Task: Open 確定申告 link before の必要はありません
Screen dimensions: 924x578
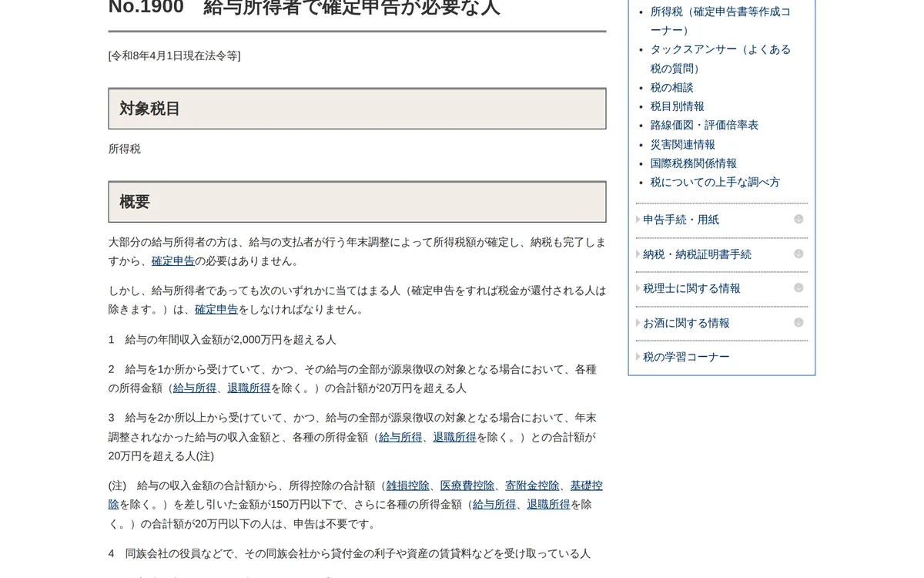Action: 173,261
